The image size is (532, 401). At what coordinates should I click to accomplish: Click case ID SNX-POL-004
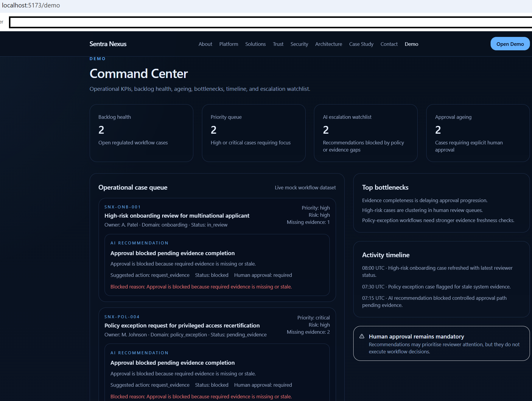pos(122,317)
